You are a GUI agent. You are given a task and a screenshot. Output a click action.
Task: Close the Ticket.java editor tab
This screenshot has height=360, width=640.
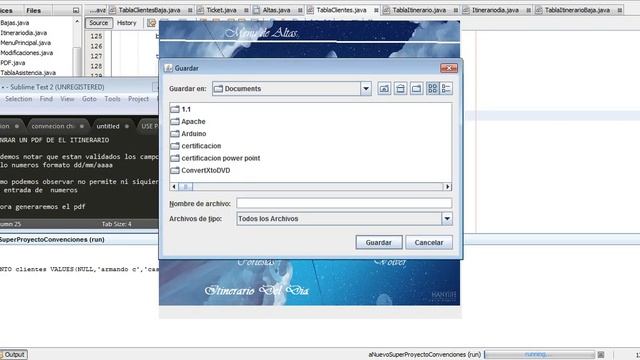click(246, 10)
